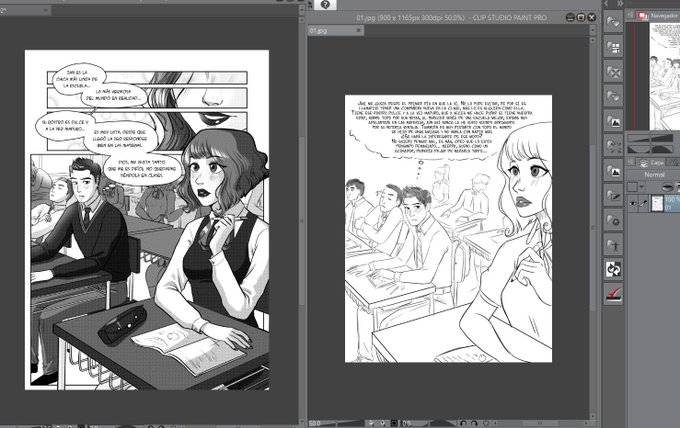Click the rotation value 0.0 in 01.jpg status bar
Image resolution: width=680 pixels, height=428 pixels.
pyautogui.click(x=406, y=423)
